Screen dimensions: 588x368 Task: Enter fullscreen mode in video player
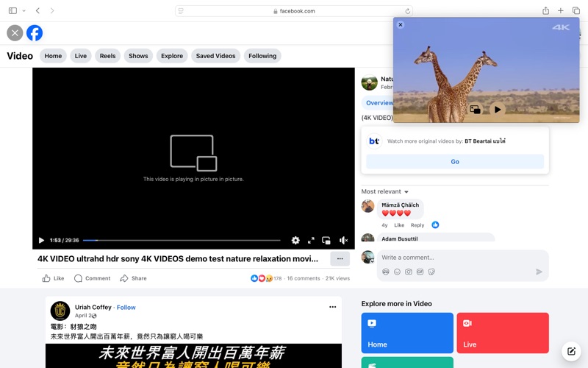click(x=311, y=241)
